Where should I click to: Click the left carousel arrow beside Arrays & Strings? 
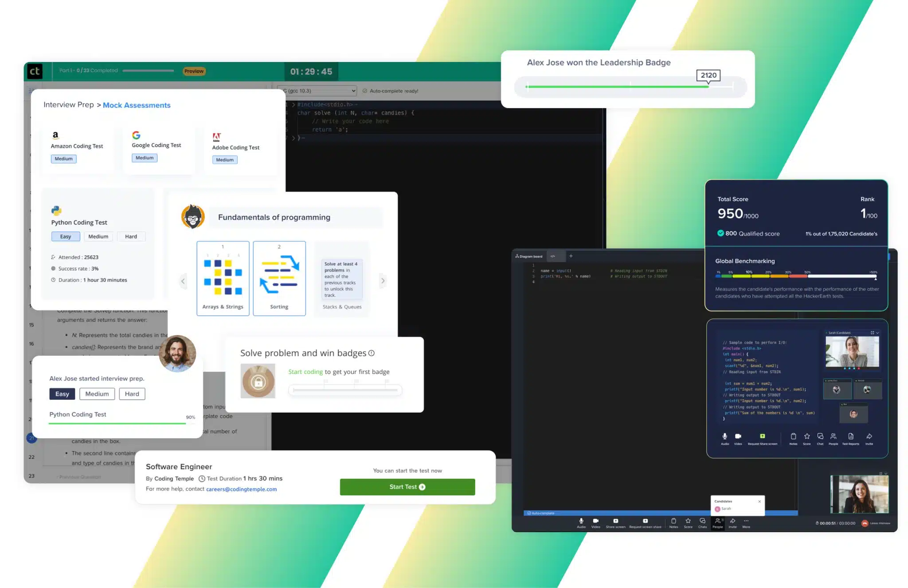pyautogui.click(x=183, y=281)
